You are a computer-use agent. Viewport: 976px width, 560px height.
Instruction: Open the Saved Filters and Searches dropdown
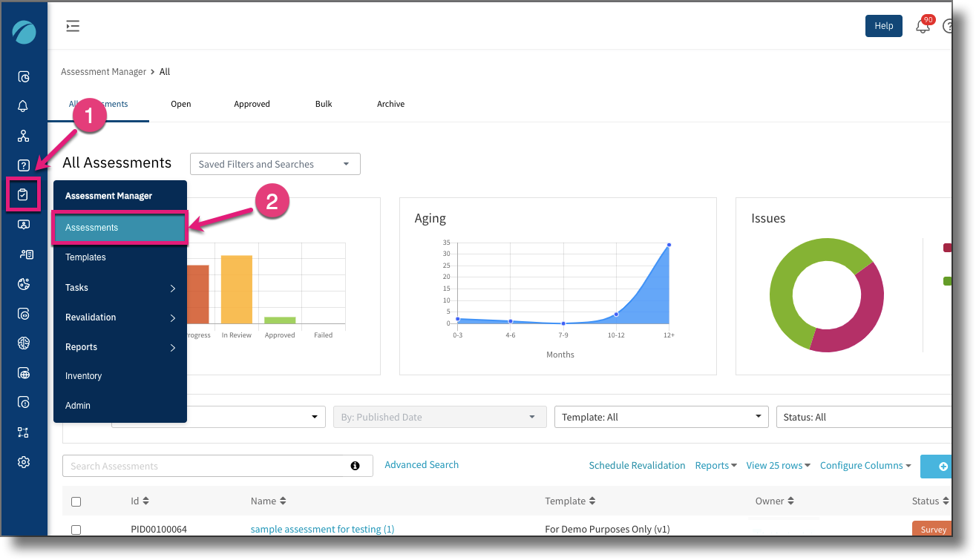pos(275,164)
